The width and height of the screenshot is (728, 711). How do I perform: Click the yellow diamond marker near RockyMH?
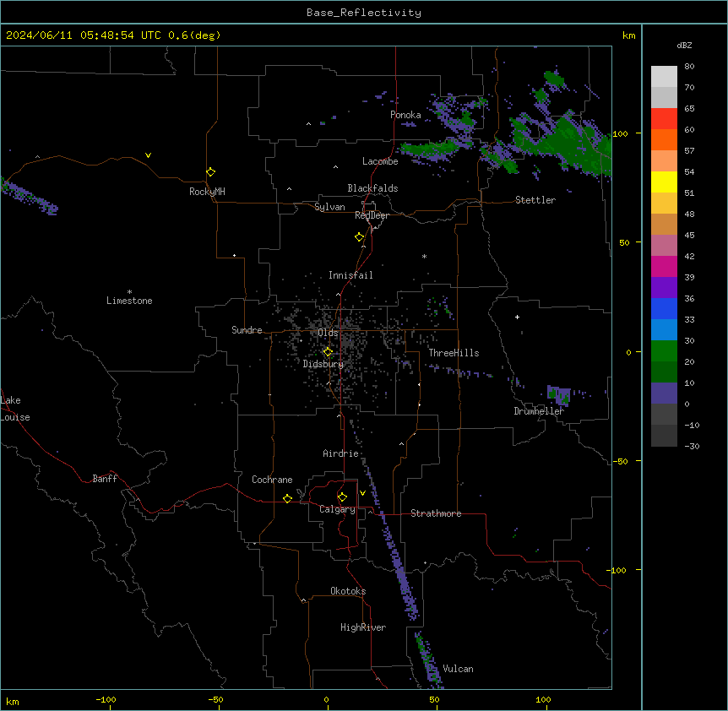[x=210, y=172]
